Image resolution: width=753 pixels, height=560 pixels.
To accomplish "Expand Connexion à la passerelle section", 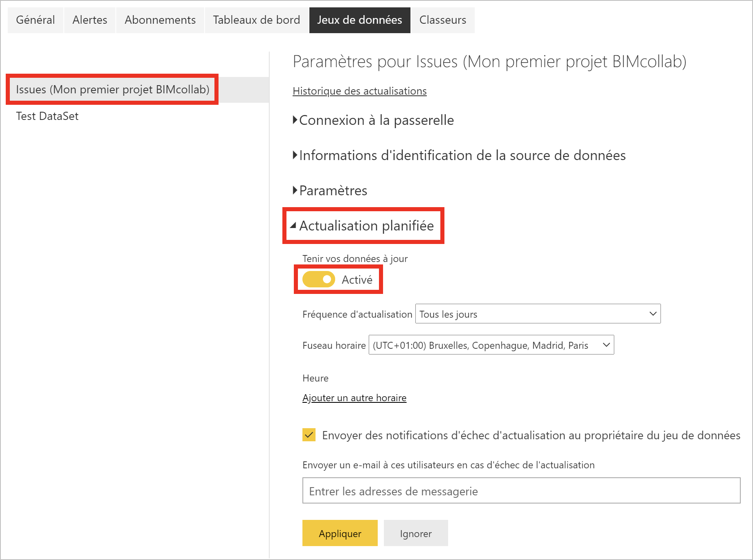I will (x=373, y=120).
